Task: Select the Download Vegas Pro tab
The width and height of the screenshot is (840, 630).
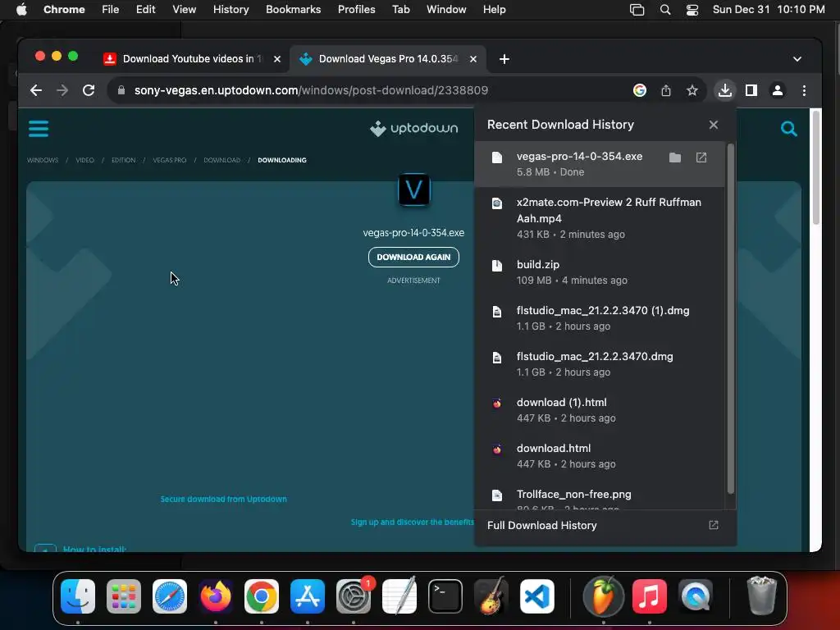Action: [x=387, y=59]
